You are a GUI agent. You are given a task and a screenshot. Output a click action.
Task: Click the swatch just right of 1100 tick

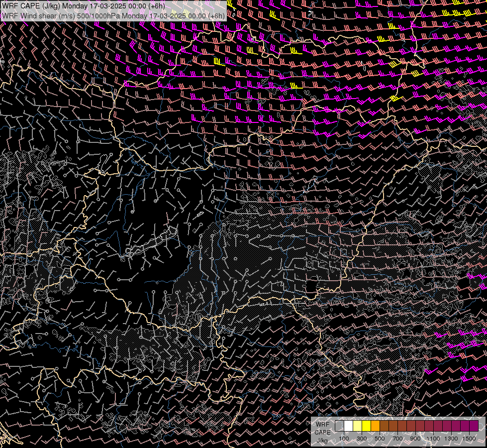pos(438,426)
